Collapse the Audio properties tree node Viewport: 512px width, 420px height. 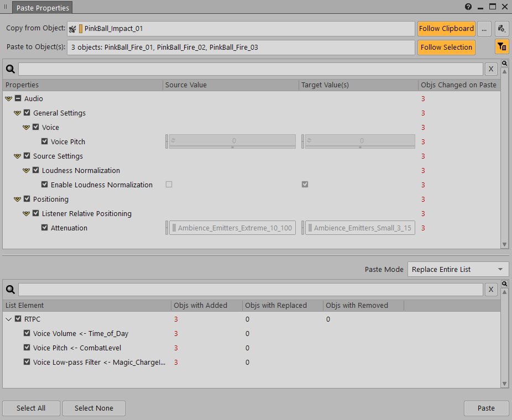(x=8, y=98)
